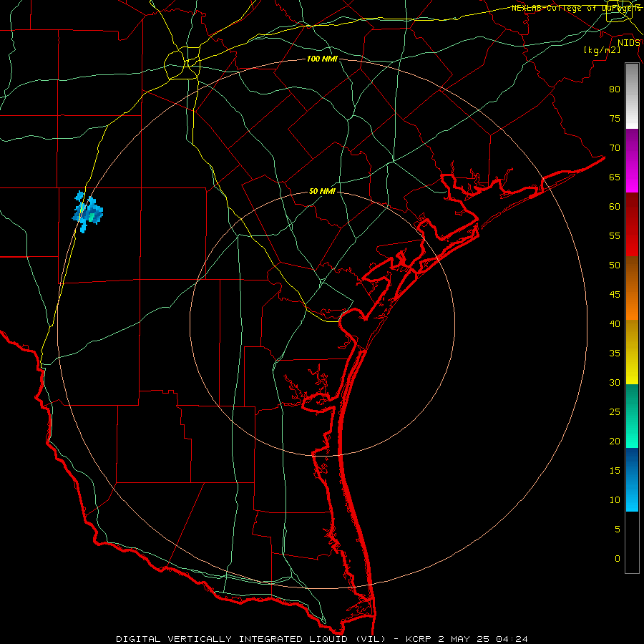The width and height of the screenshot is (644, 644).
Task: Click the orange 40-50 color scale segment
Action: [x=632, y=288]
